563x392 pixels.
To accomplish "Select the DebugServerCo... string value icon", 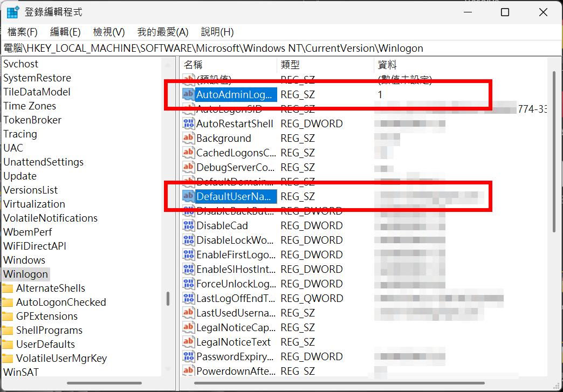I will 189,167.
